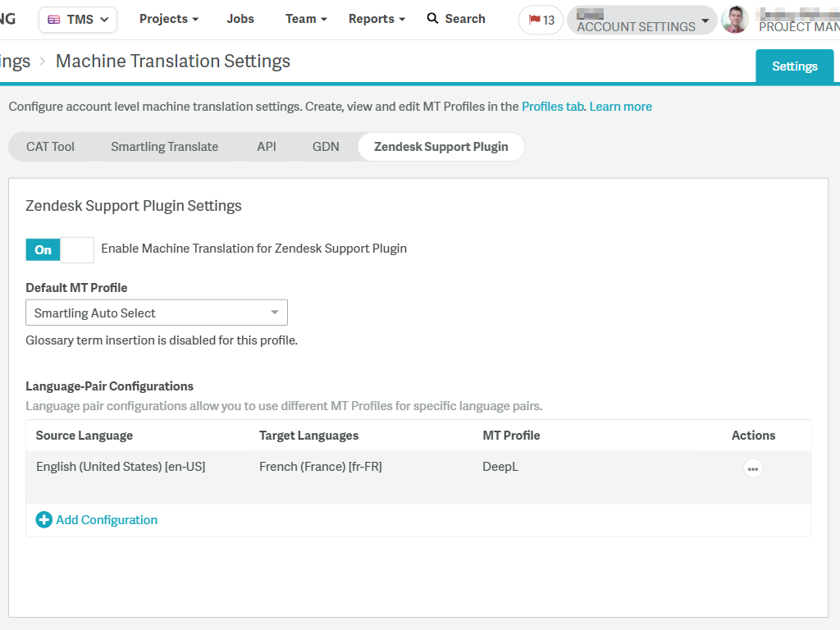Viewport: 840px width, 630px height.
Task: Click the TMS grid icon in the project selector
Action: (x=52, y=18)
